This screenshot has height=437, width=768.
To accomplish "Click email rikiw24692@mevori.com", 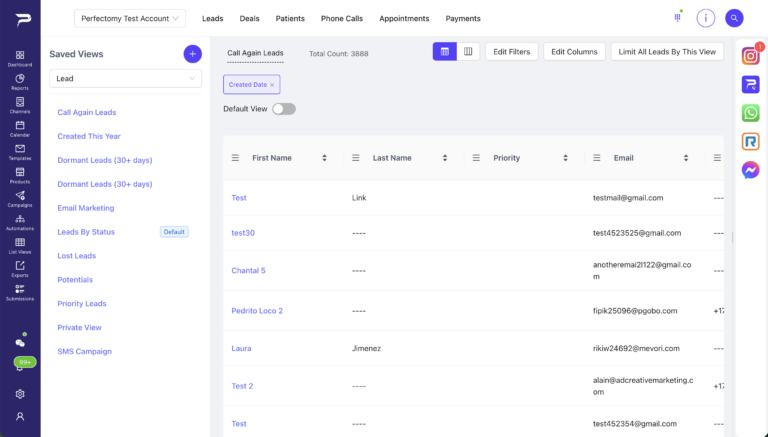I will [636, 348].
